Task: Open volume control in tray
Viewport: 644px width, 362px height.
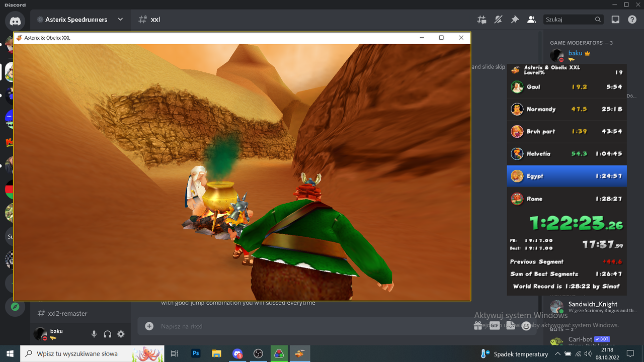Action: 588,354
